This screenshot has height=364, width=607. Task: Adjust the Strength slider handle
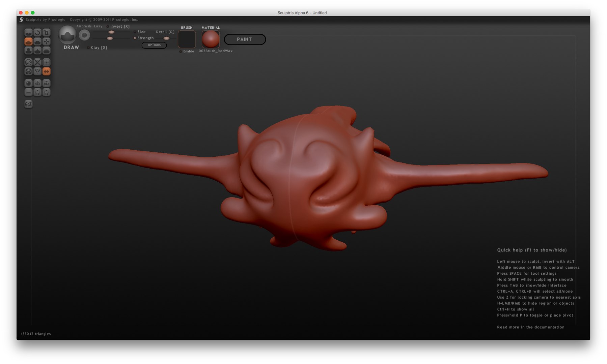[x=110, y=38]
